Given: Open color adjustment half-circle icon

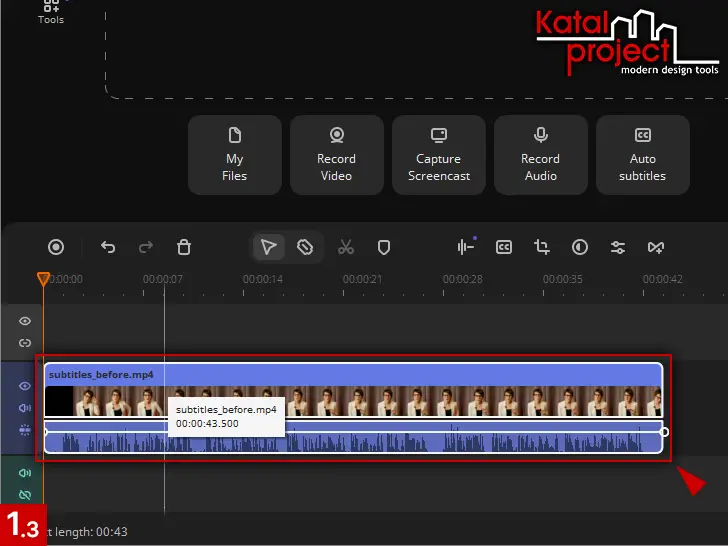Looking at the screenshot, I should 580,247.
